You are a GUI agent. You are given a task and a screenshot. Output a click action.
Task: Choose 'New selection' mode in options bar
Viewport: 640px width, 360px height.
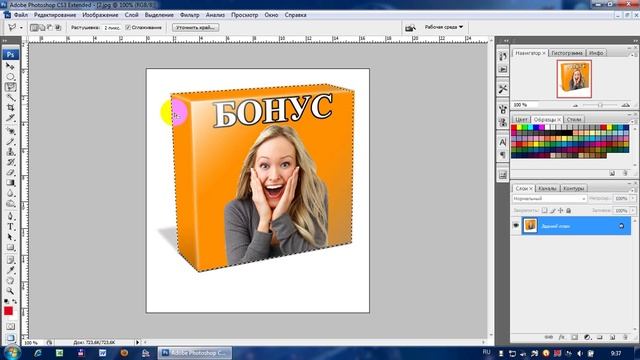[34, 27]
